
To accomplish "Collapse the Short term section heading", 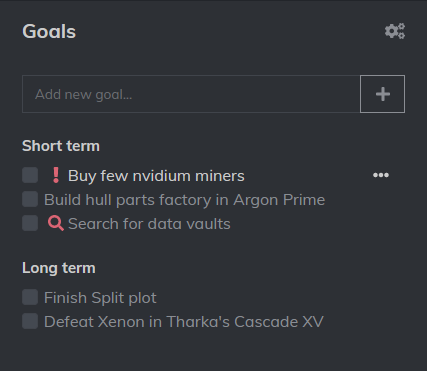I will pos(61,146).
